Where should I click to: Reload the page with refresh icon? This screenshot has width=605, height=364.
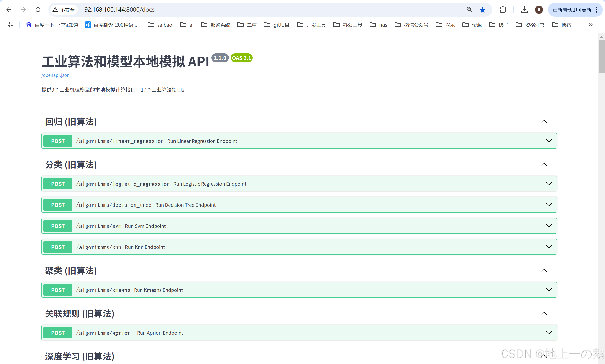(38, 9)
